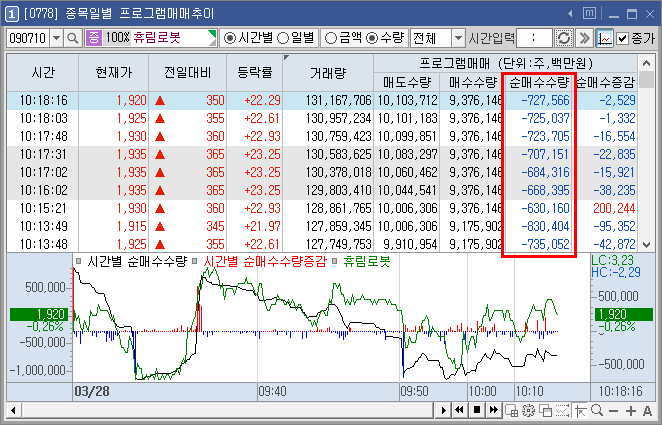Viewport: 662px width, 425px height.
Task: Click the small triangle above 거래량 header
Action: point(287,57)
